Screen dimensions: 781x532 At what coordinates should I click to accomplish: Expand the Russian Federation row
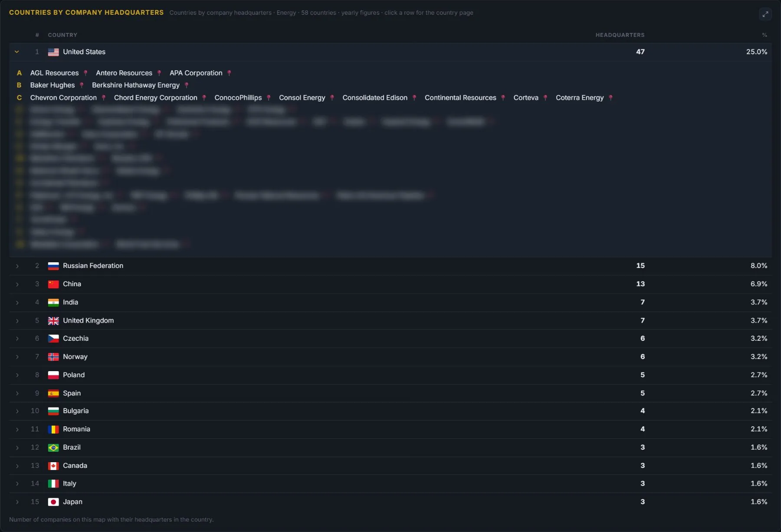pos(17,266)
